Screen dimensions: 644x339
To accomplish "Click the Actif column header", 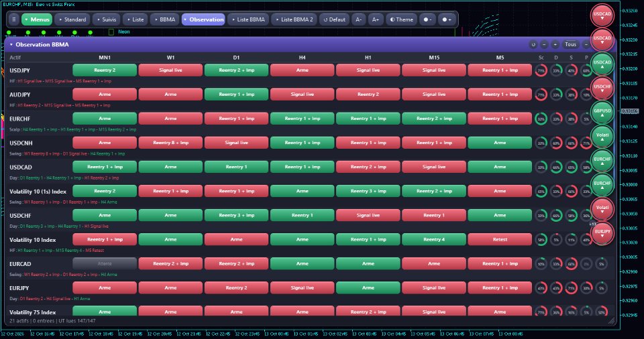I will [15, 58].
